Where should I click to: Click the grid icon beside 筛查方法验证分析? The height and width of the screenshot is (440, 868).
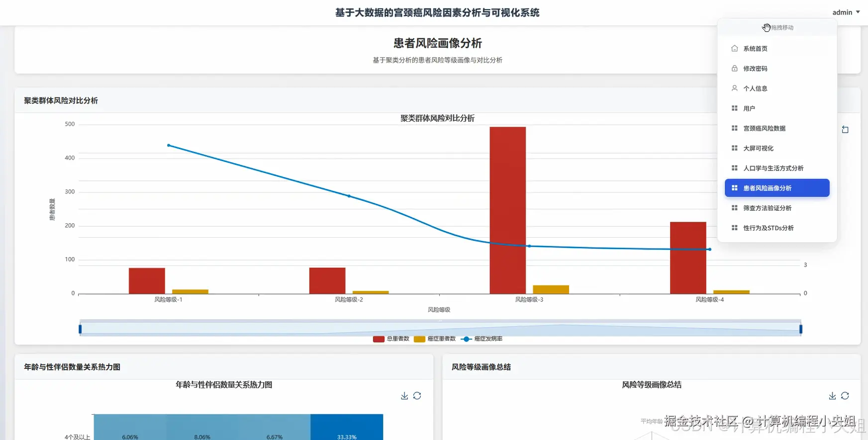point(734,208)
